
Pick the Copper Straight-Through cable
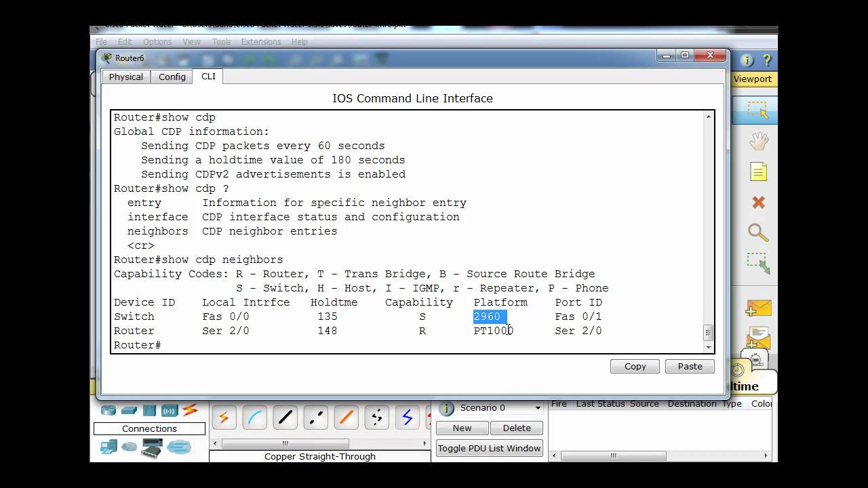[285, 418]
